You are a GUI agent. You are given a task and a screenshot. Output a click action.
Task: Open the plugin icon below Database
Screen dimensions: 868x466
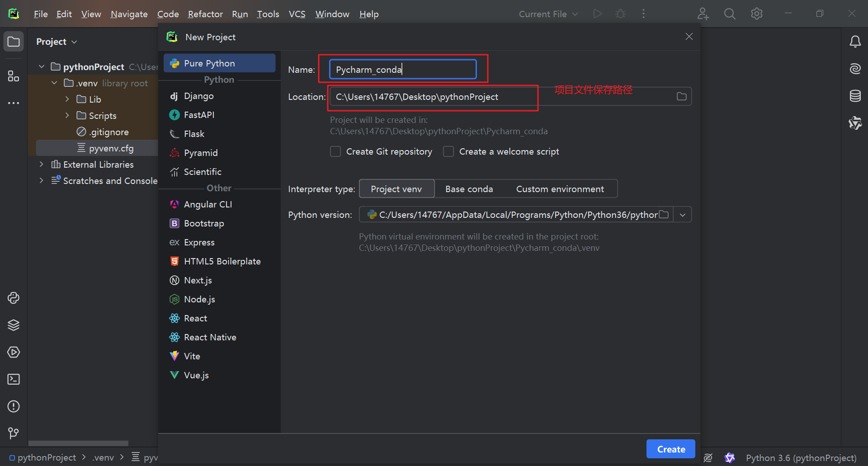tap(855, 123)
